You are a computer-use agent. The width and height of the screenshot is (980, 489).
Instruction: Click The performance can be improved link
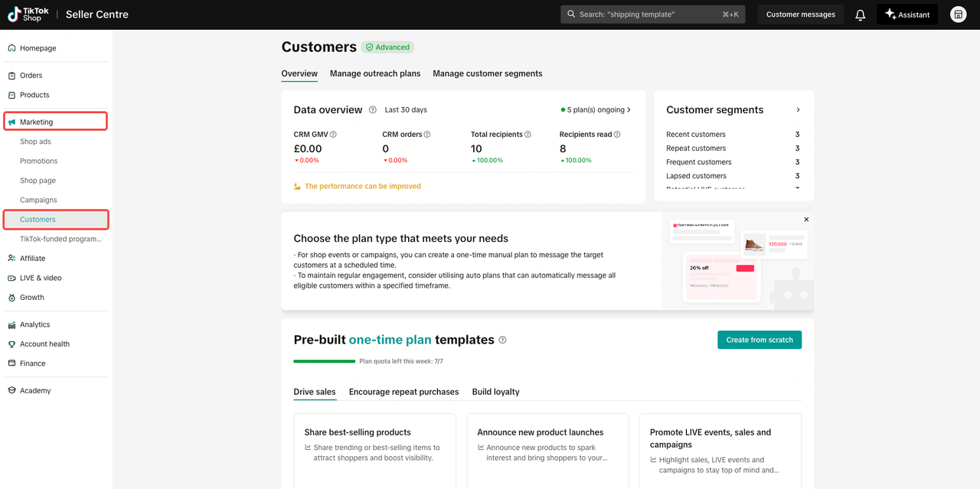point(358,186)
